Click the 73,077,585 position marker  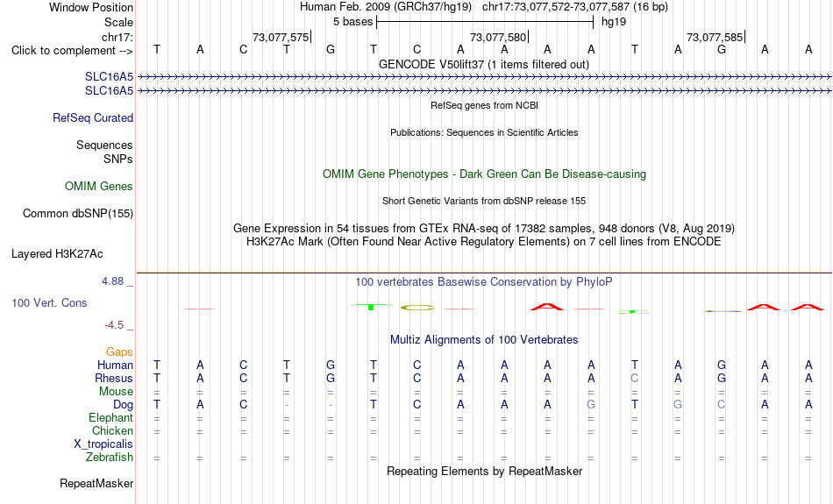coord(715,37)
